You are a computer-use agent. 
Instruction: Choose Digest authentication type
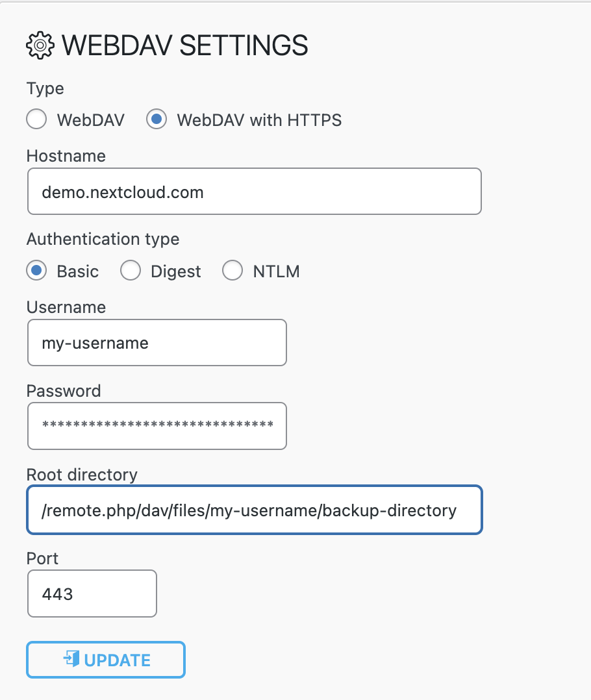[131, 271]
